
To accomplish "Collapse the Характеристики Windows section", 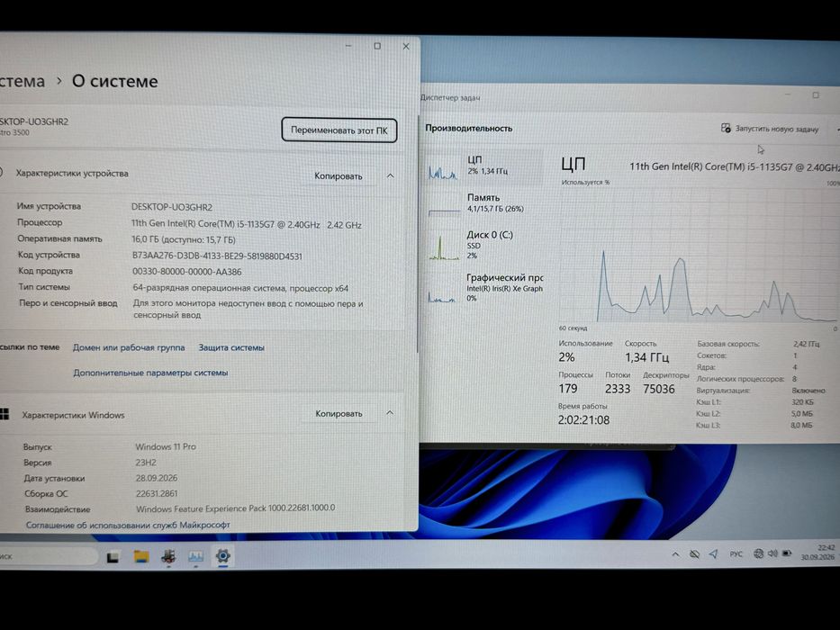I will point(390,413).
